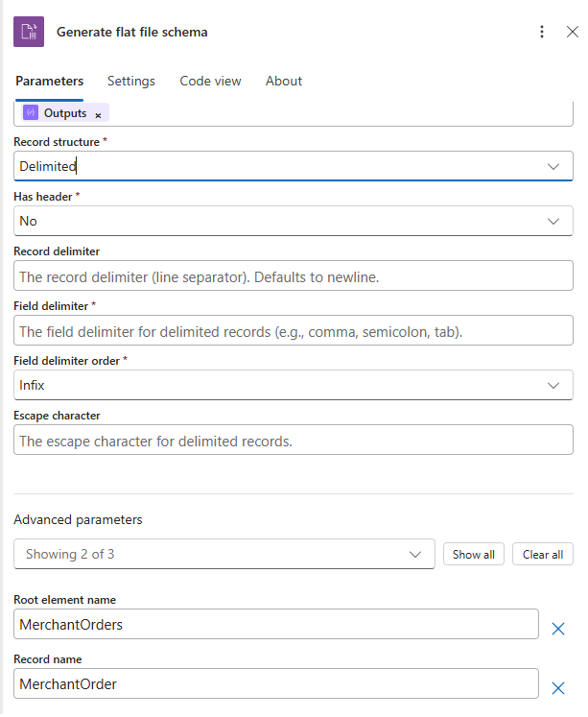
Task: Open the Record structure dropdown
Action: point(294,166)
